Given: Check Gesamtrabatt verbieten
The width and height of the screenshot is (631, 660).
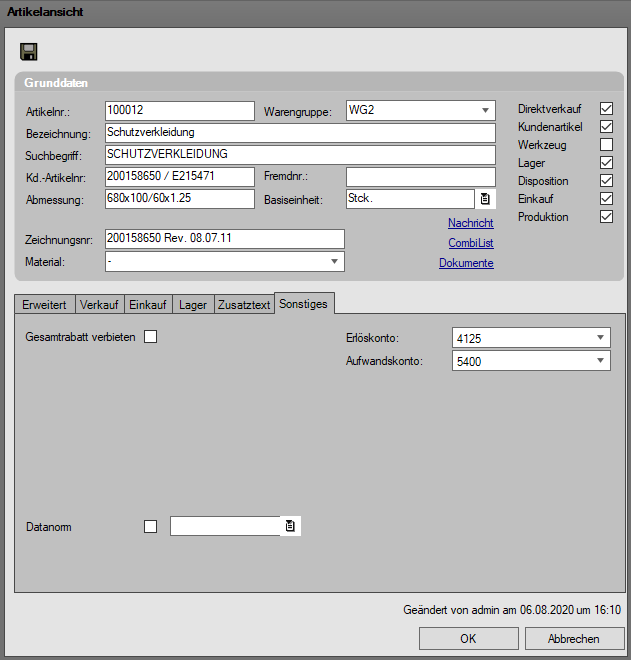Looking at the screenshot, I should click(x=150, y=337).
